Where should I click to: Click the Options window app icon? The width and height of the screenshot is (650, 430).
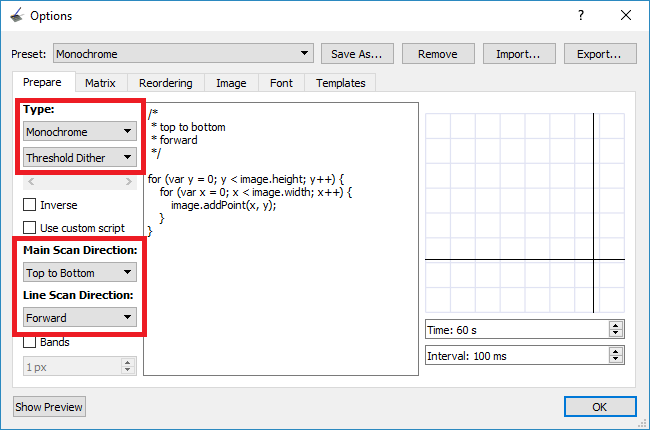(x=17, y=16)
